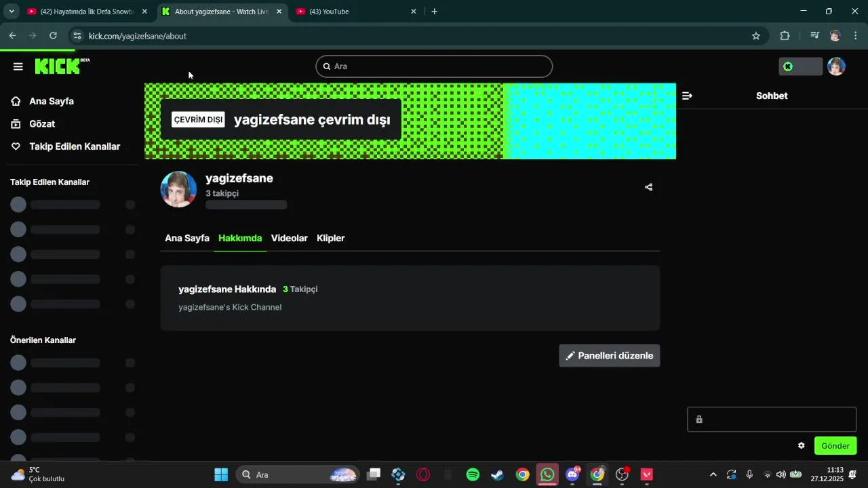Select the Hakkımda tab
Image resolution: width=868 pixels, height=488 pixels.
pyautogui.click(x=240, y=238)
